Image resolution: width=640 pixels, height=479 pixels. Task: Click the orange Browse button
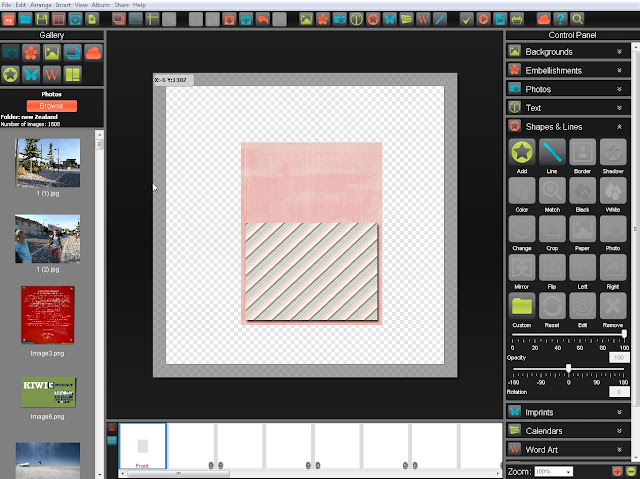click(x=51, y=106)
